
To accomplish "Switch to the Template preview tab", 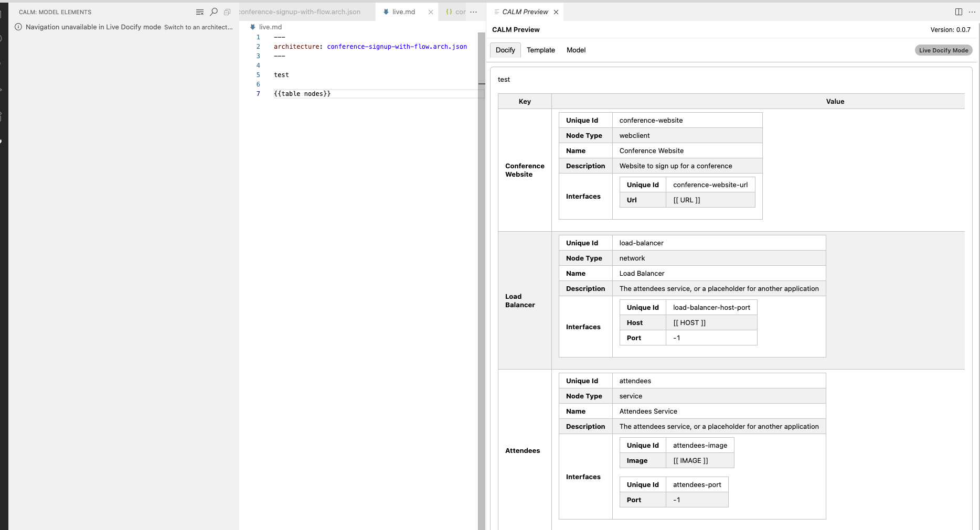I will coord(540,50).
